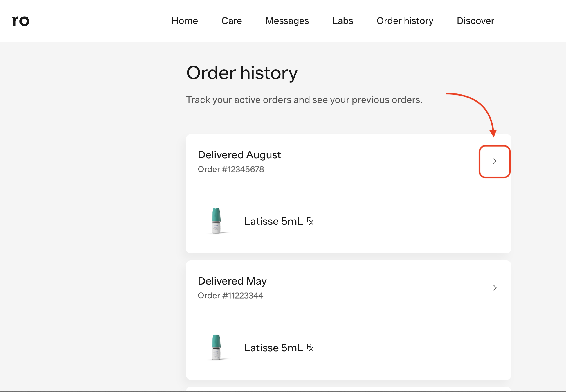Open the Home nav item
This screenshot has height=392, width=566.
click(x=185, y=21)
